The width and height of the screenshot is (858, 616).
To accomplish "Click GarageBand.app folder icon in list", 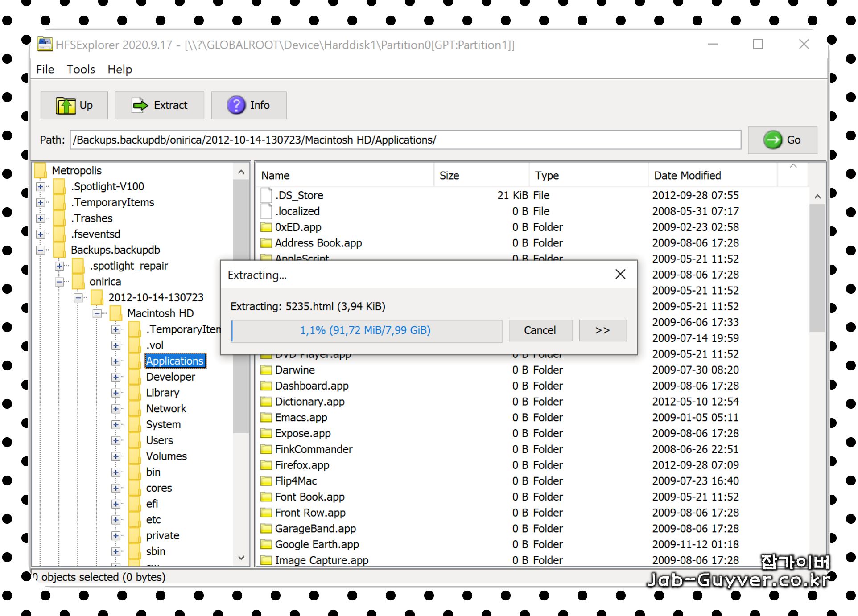I will (266, 529).
